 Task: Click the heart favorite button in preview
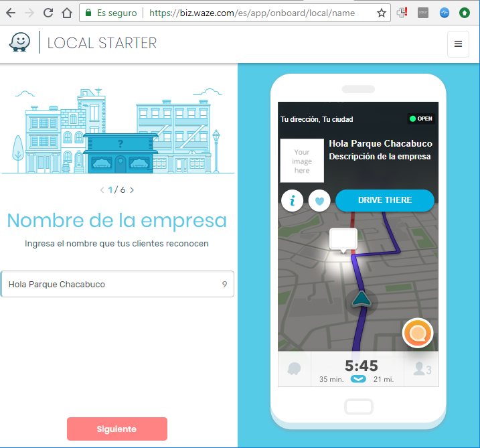(319, 201)
